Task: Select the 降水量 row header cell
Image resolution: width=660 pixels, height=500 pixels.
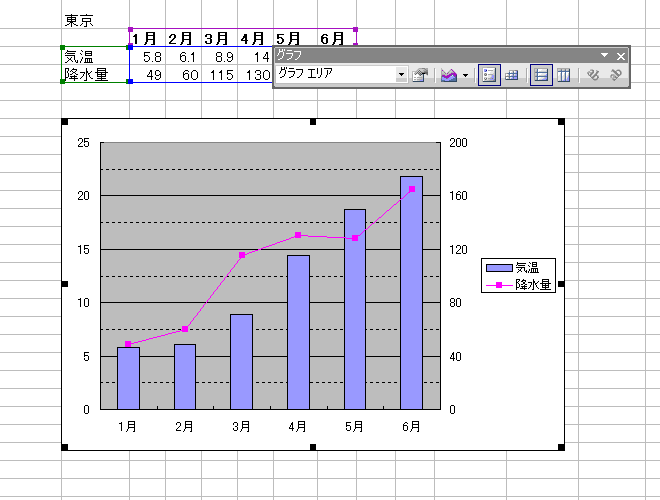Action: coord(95,74)
